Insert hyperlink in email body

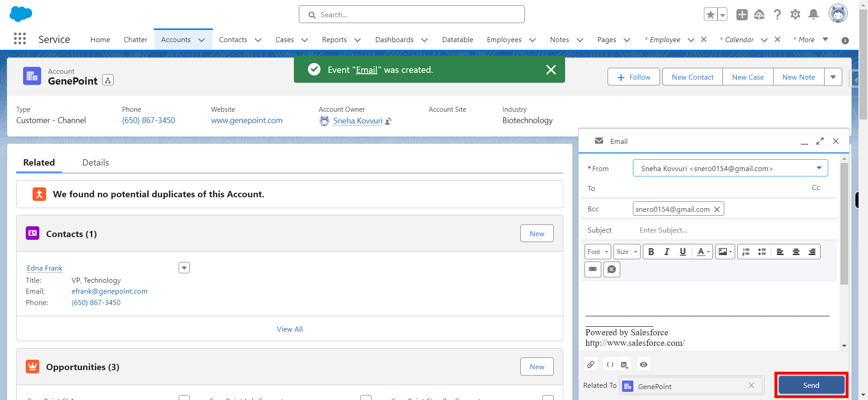tap(593, 269)
